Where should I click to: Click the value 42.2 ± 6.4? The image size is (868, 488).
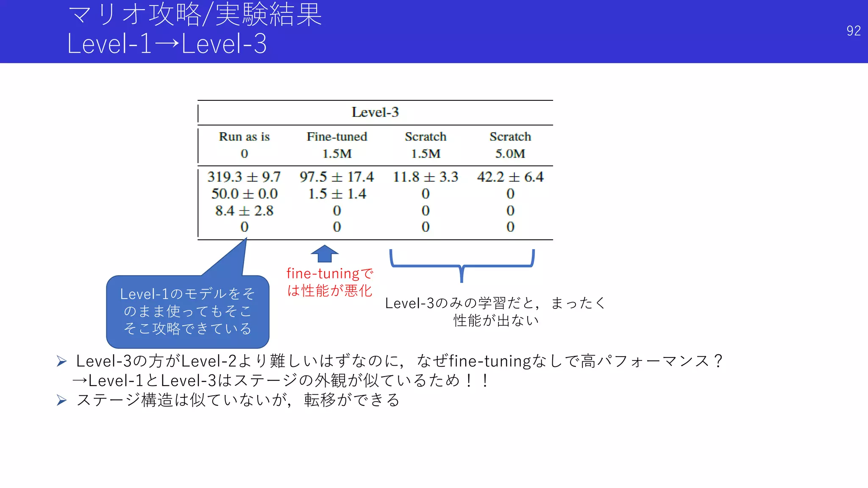pyautogui.click(x=510, y=177)
